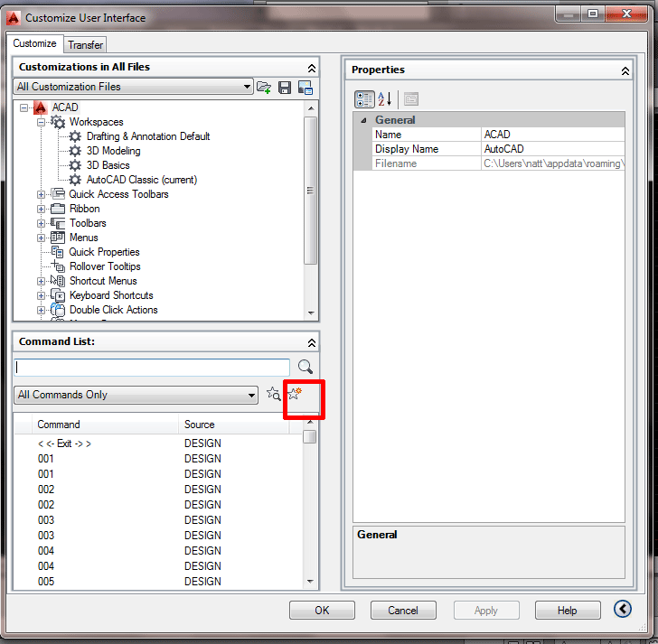Click command list scrollbar down arrow

pos(310,582)
